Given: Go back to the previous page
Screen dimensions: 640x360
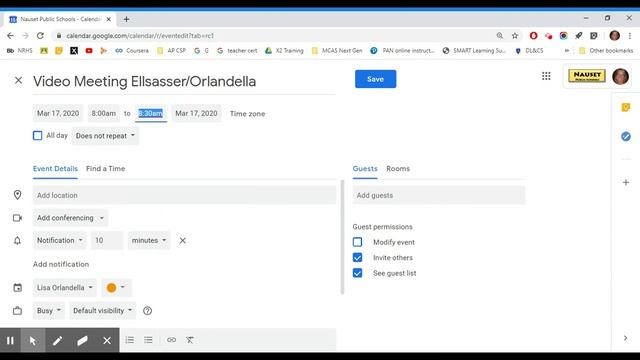Looking at the screenshot, I should pos(10,36).
